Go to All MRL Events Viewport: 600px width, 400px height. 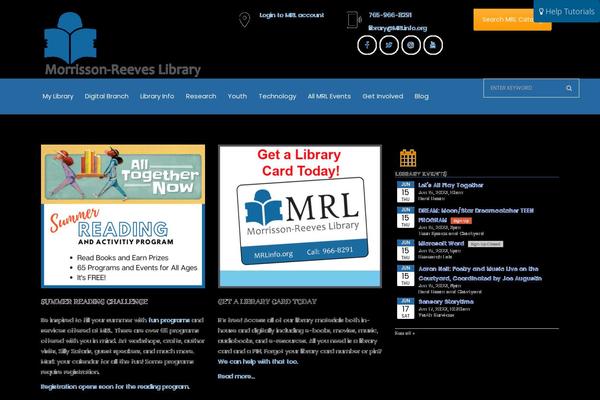pyautogui.click(x=329, y=96)
